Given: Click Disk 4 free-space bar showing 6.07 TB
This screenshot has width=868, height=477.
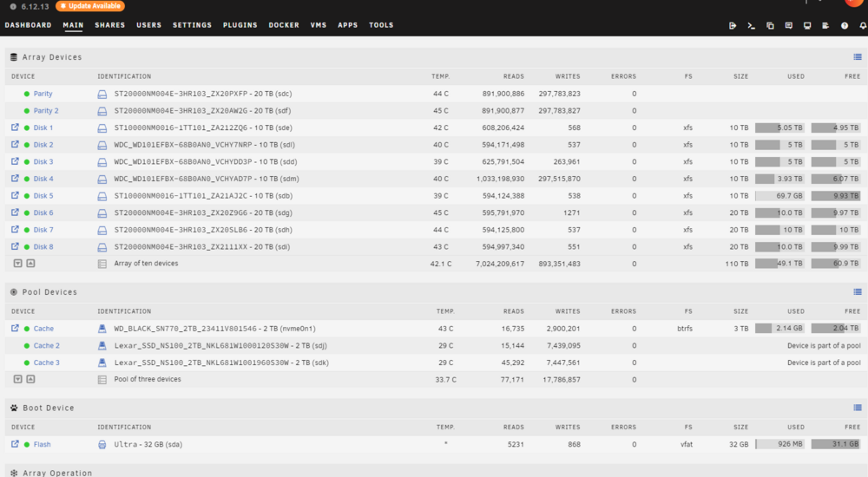Looking at the screenshot, I should [x=836, y=179].
